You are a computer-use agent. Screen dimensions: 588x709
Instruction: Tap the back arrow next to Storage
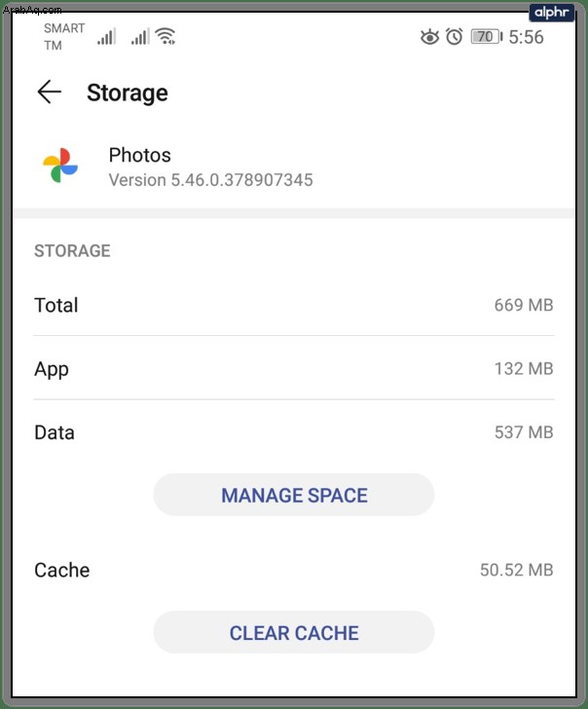point(50,92)
